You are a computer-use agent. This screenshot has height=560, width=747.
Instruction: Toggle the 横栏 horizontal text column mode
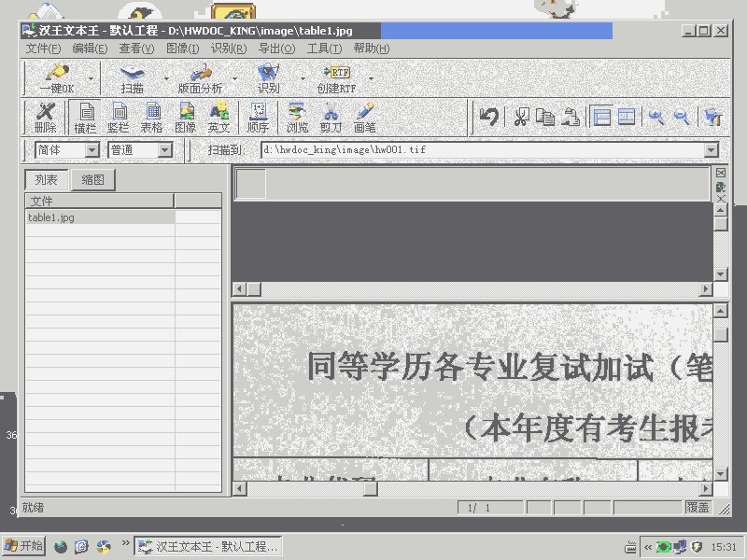[x=87, y=118]
